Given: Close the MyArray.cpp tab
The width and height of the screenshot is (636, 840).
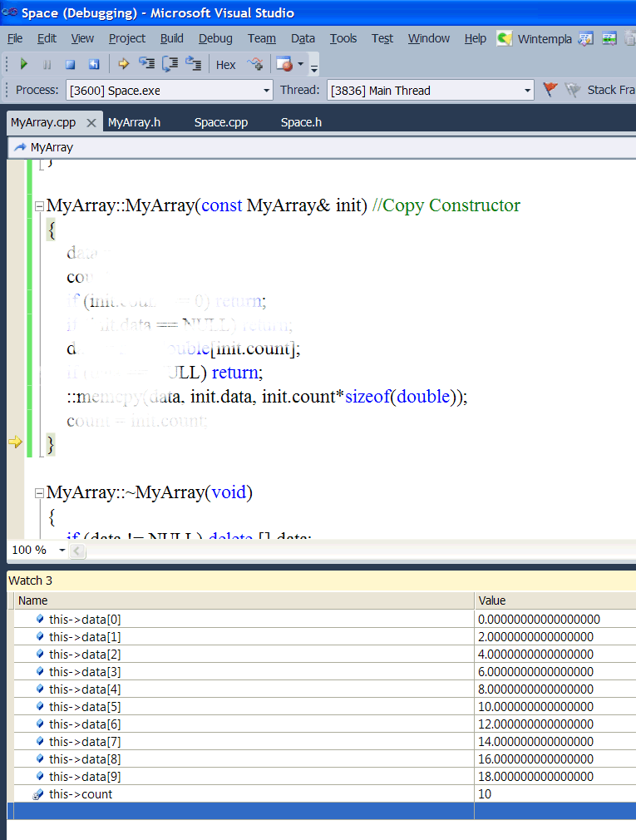Looking at the screenshot, I should [91, 123].
